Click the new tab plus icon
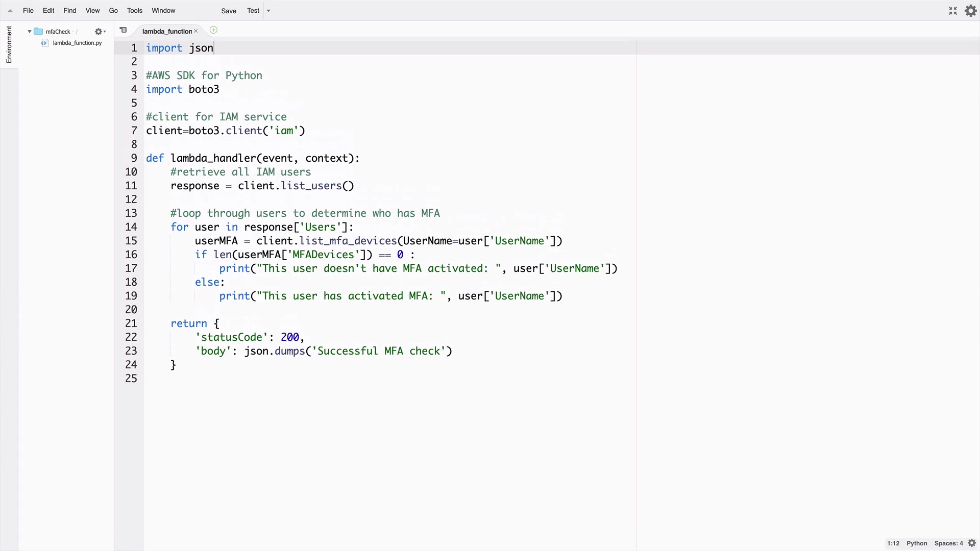The width and height of the screenshot is (980, 551). pos(213,30)
